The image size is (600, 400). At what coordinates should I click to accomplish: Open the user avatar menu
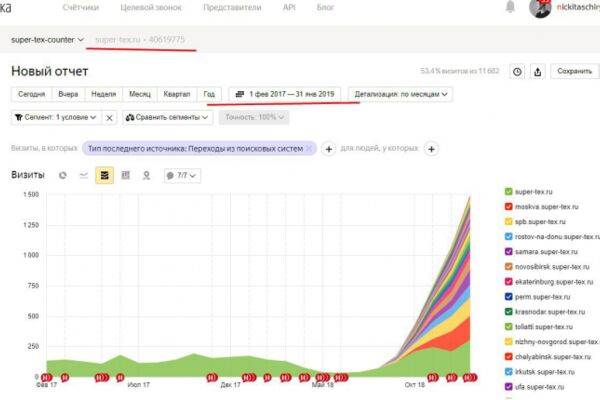click(540, 8)
